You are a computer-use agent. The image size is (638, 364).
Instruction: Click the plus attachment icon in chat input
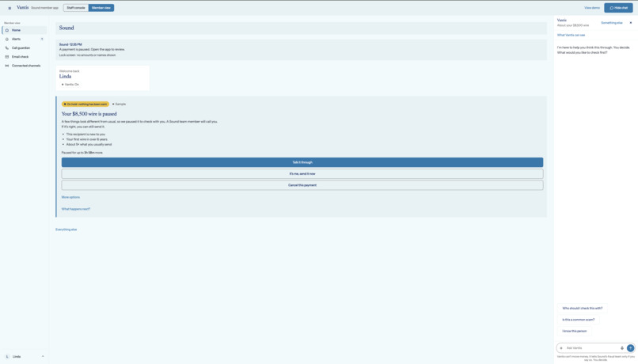[561, 348]
